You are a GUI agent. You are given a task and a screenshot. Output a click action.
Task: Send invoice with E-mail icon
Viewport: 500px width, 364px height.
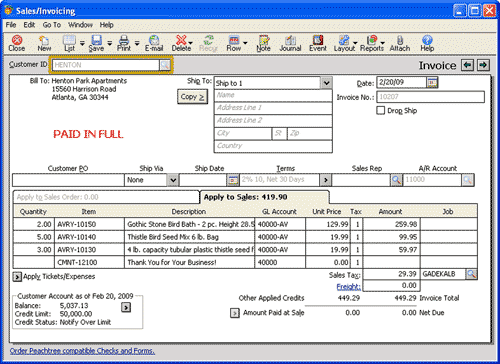pos(154,43)
